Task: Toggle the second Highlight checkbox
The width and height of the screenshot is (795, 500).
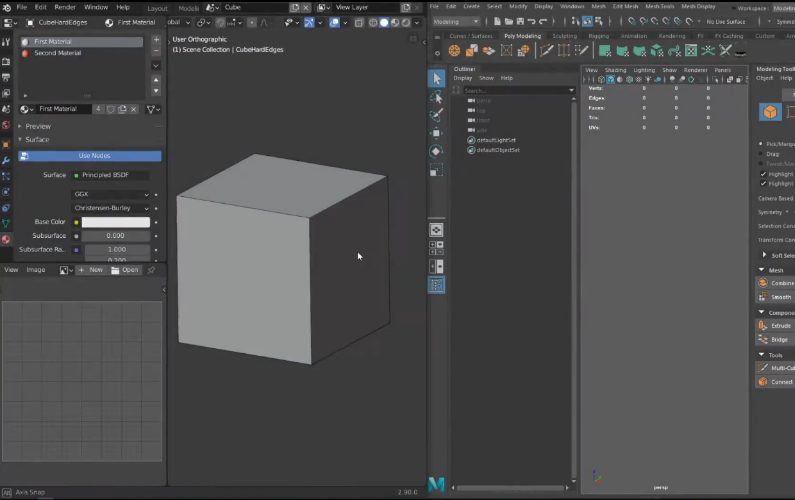Action: tap(763, 184)
